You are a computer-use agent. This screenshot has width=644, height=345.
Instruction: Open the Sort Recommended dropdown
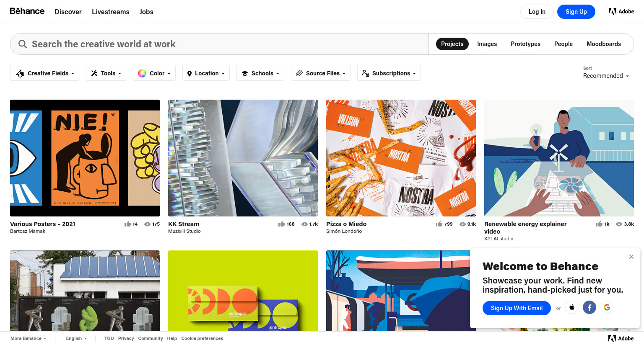pyautogui.click(x=606, y=76)
